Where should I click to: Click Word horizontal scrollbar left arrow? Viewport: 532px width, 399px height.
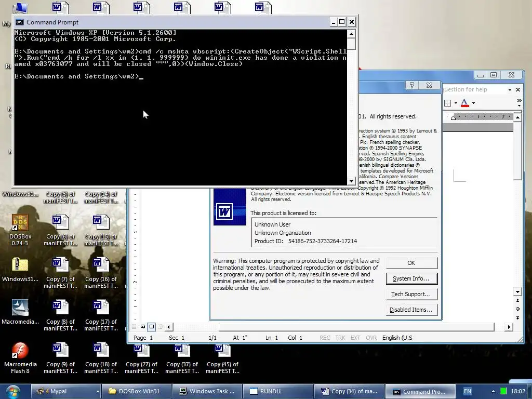(x=169, y=327)
